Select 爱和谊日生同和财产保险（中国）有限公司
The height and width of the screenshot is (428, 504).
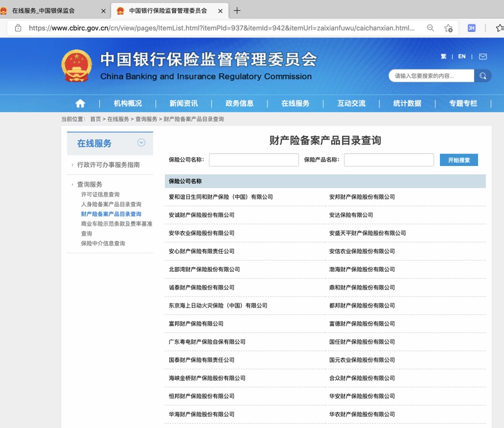tap(221, 197)
